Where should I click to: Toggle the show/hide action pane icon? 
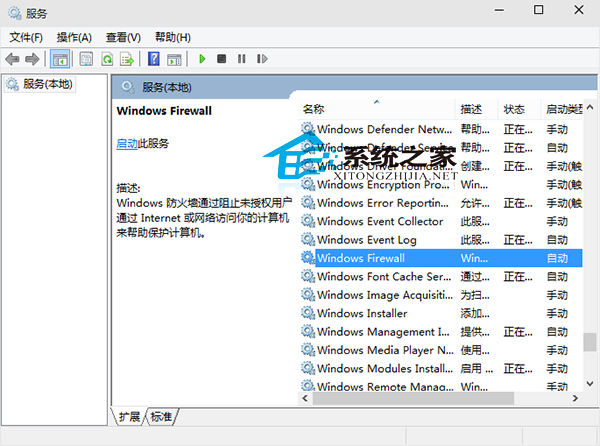click(x=174, y=59)
